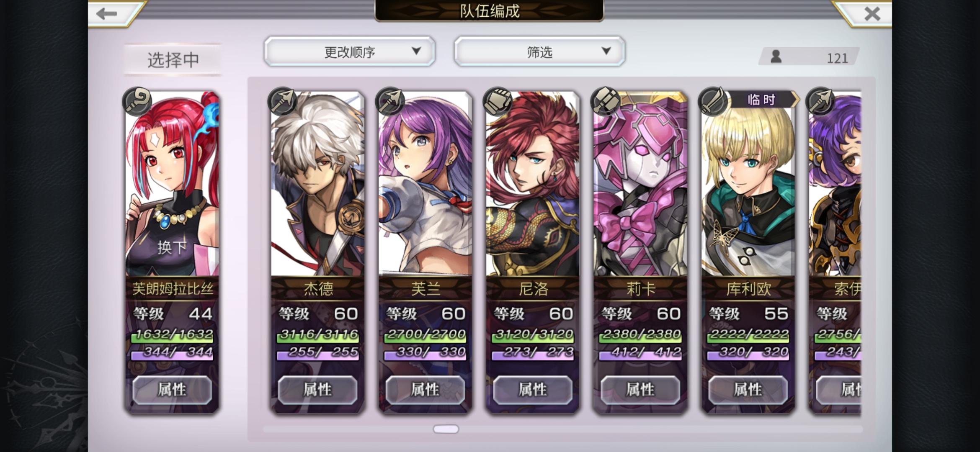The width and height of the screenshot is (980, 452).
Task: Select the 尼洛 character portrait
Action: (533, 184)
